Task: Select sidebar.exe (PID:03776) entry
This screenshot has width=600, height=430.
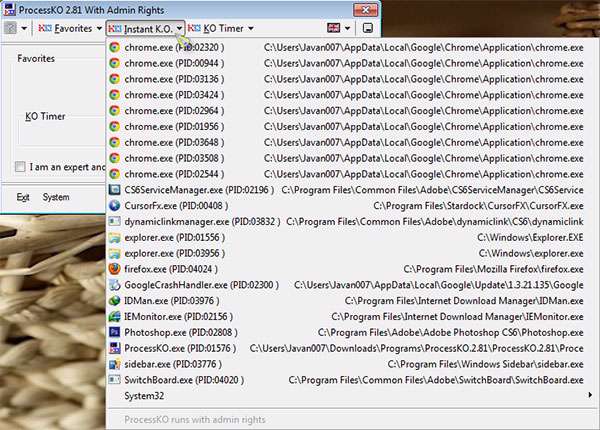Action: pos(350,364)
